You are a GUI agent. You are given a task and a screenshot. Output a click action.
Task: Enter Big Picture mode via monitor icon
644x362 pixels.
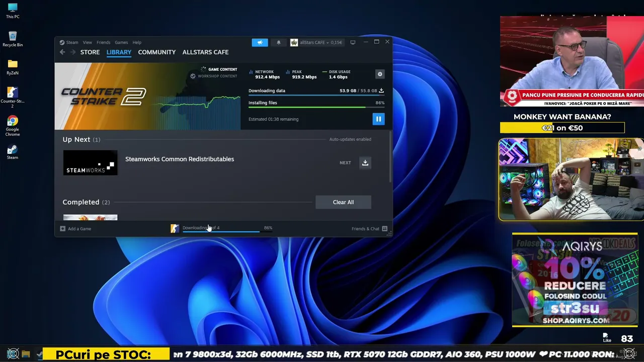click(353, 42)
